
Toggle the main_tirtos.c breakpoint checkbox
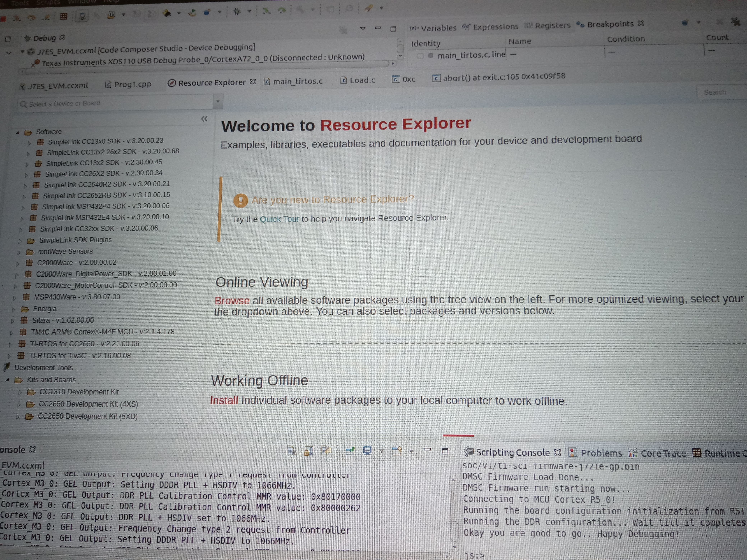click(x=420, y=56)
